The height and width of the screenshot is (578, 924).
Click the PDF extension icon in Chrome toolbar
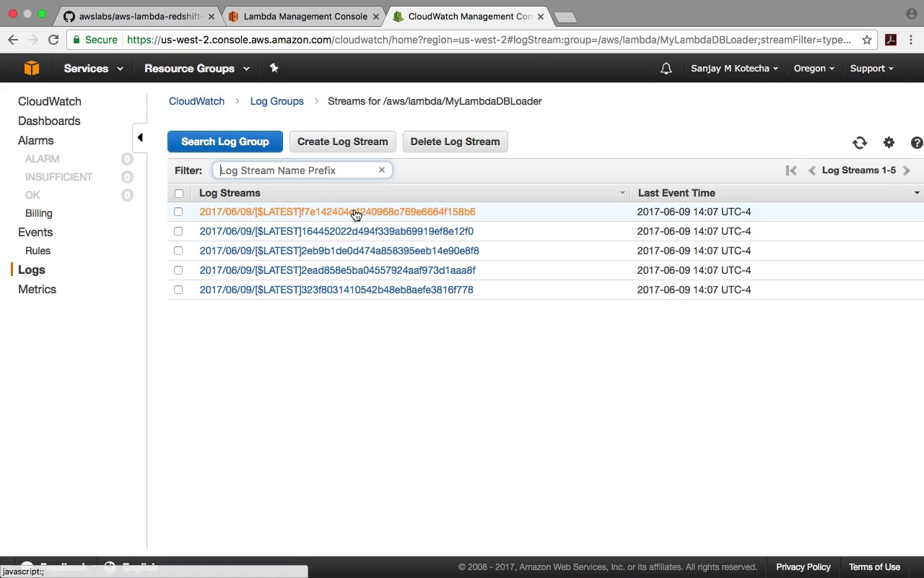pos(891,40)
